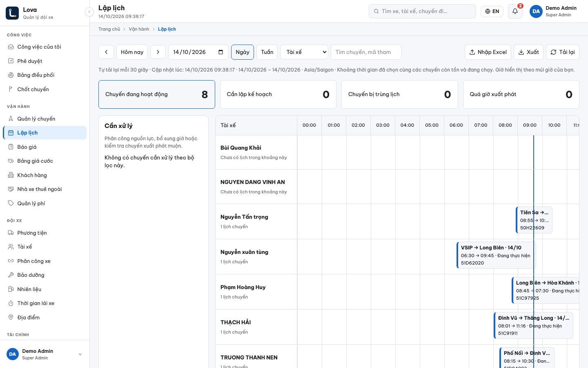Viewport: 588px width, 368px height.
Task: Click the Hôm nay button
Action: coord(132,52)
